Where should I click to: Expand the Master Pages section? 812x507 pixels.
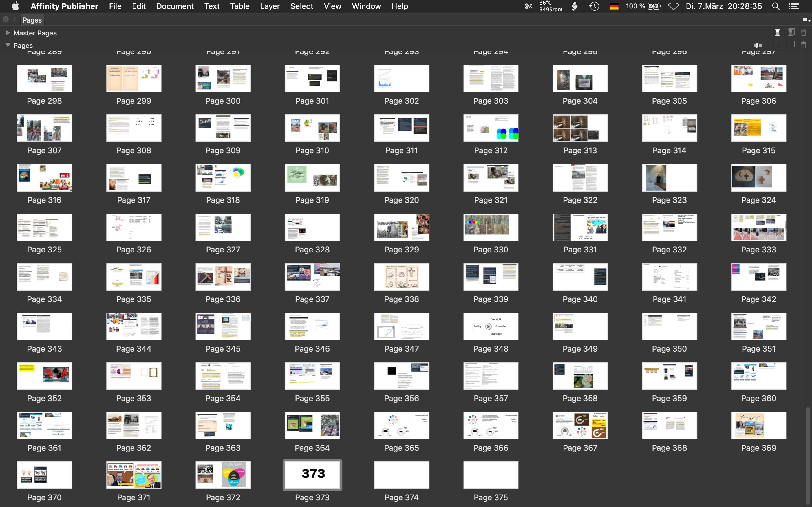coord(7,32)
